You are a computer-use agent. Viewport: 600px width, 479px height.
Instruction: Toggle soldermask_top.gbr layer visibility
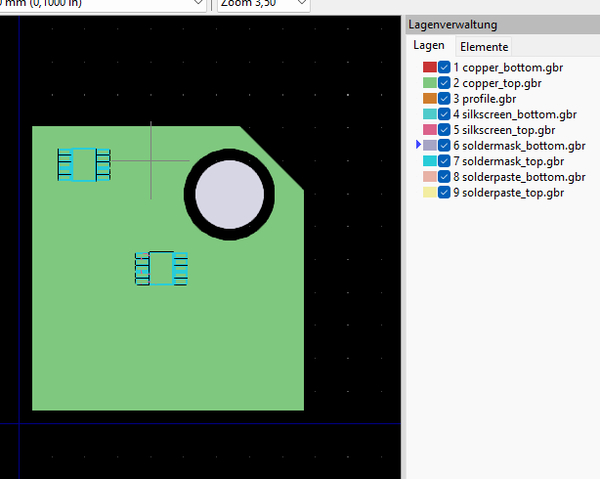pos(444,161)
